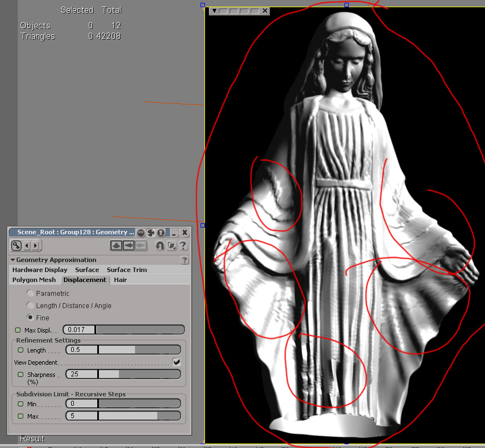Image resolution: width=485 pixels, height=448 pixels.
Task: Click the load preset up-arrow icon
Action: coord(116,245)
